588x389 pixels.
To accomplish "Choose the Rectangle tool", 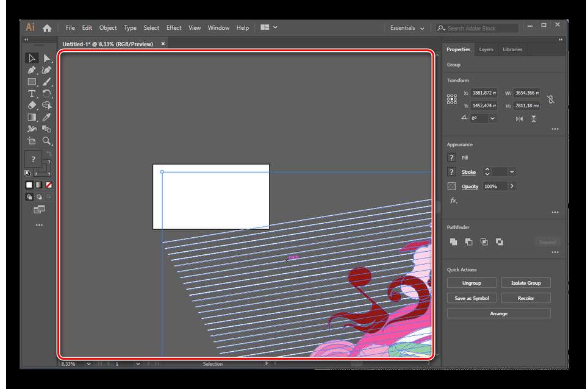I will 32,82.
